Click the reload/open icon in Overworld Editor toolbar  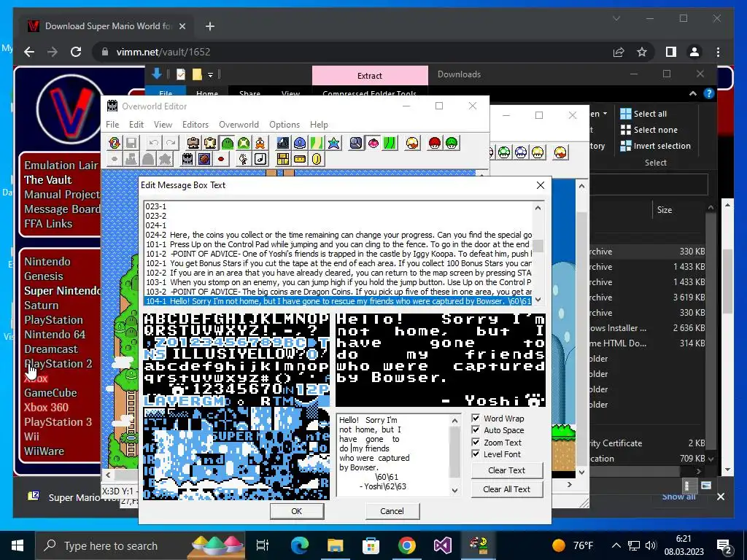point(114,143)
